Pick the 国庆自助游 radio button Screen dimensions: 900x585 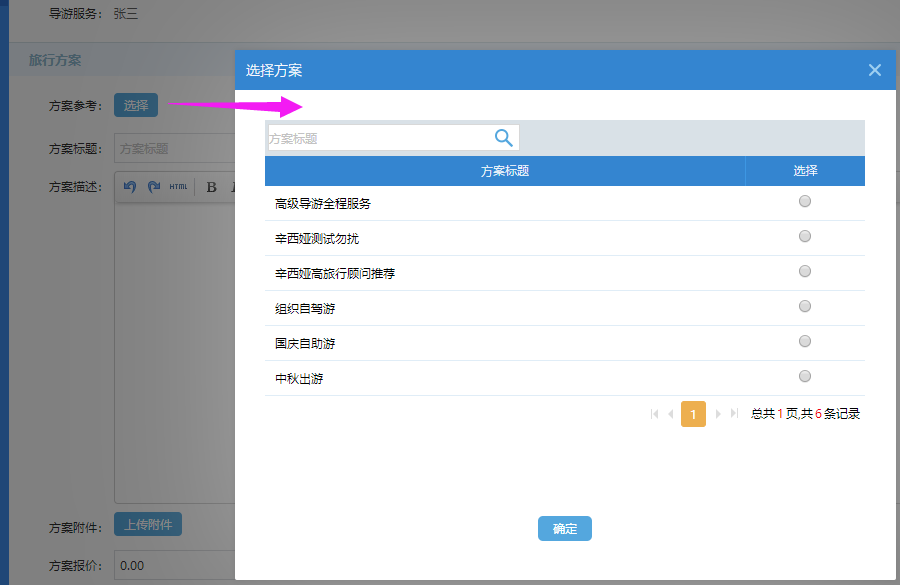805,342
